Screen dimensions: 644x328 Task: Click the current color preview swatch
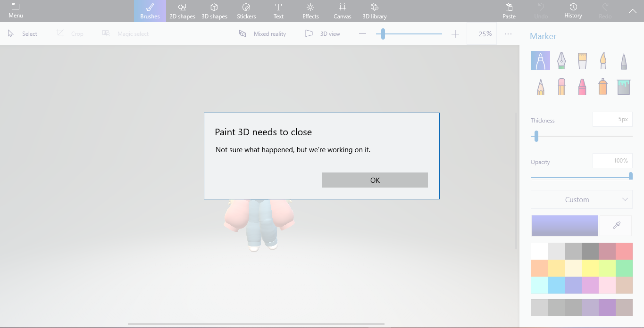coord(564,226)
